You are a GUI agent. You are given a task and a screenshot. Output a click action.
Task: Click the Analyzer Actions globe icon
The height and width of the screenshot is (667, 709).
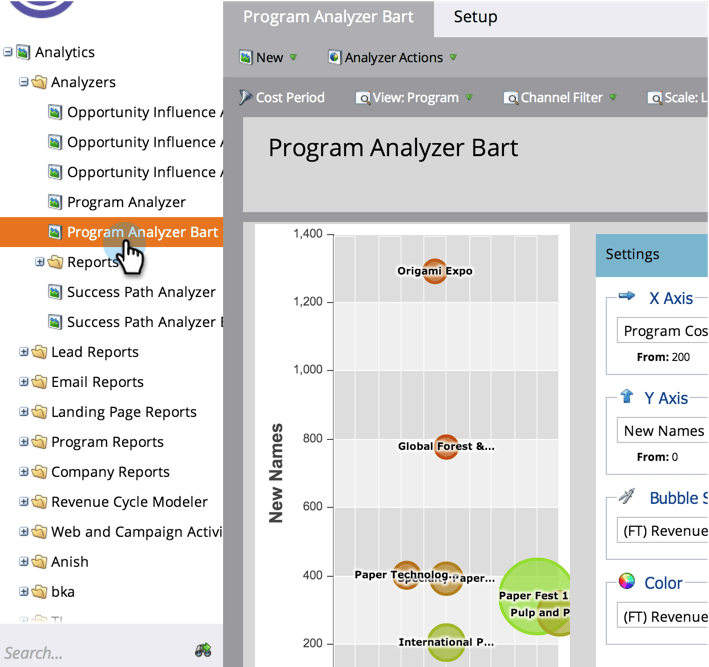(x=335, y=57)
